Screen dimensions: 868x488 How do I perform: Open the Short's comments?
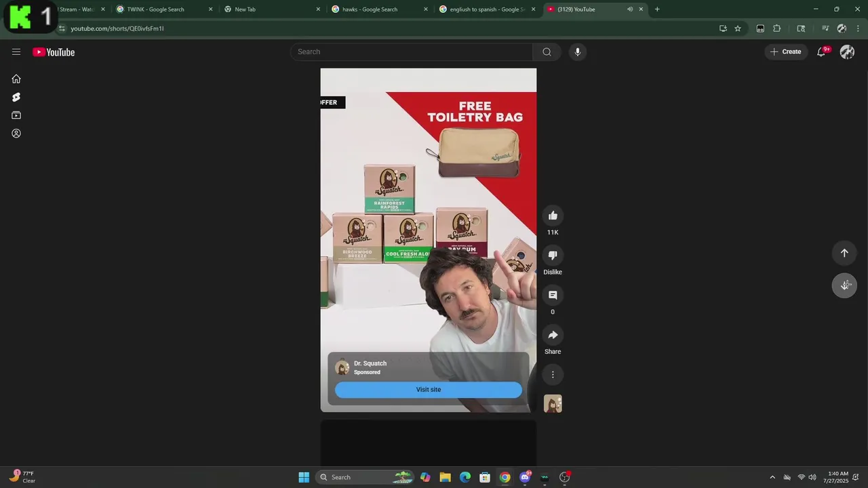(x=553, y=296)
